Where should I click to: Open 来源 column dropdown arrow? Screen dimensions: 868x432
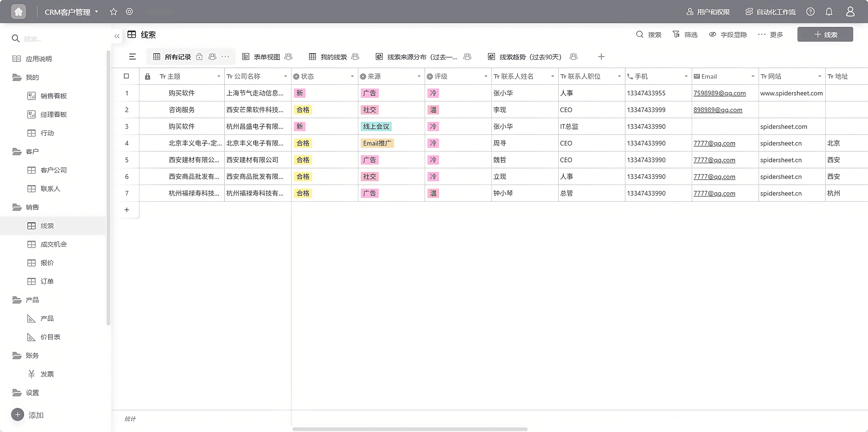419,76
